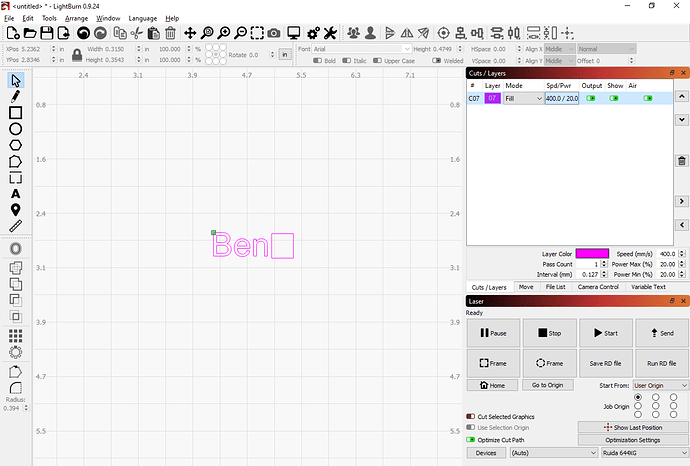Select the Position Laser pin tool
Screen dimensions: 690x466
point(15,210)
